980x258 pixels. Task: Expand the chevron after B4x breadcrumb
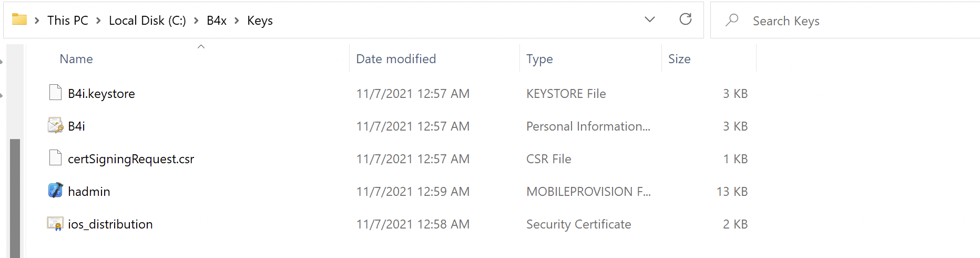point(237,21)
